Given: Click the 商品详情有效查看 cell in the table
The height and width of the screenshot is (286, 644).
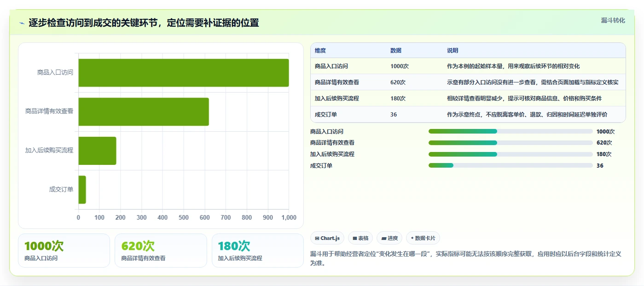Looking at the screenshot, I should pyautogui.click(x=337, y=82).
